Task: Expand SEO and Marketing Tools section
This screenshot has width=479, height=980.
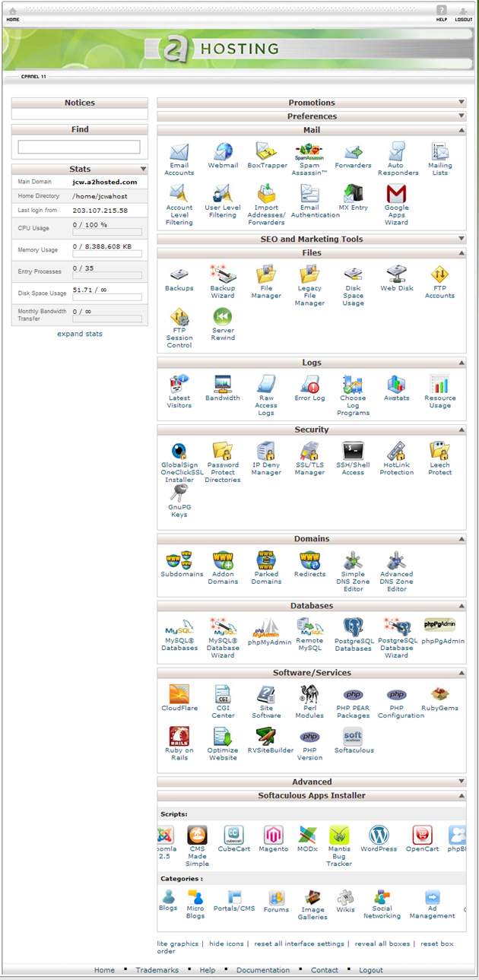Action: tap(462, 239)
